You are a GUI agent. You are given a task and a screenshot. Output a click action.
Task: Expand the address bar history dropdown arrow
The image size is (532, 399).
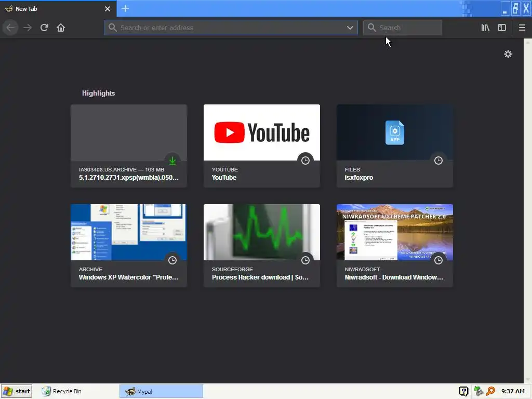click(x=350, y=28)
